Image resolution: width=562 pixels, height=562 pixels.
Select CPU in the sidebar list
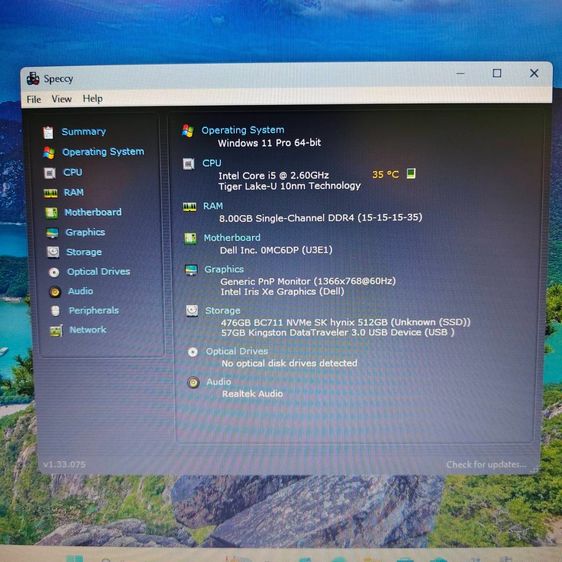[x=73, y=172]
